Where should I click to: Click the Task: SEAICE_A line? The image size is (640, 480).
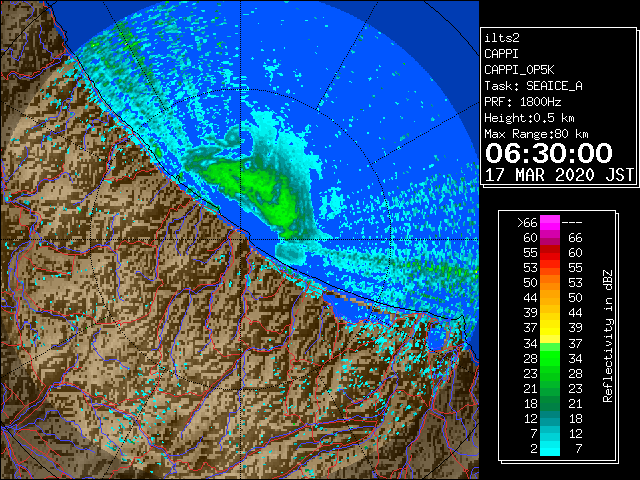click(533, 86)
